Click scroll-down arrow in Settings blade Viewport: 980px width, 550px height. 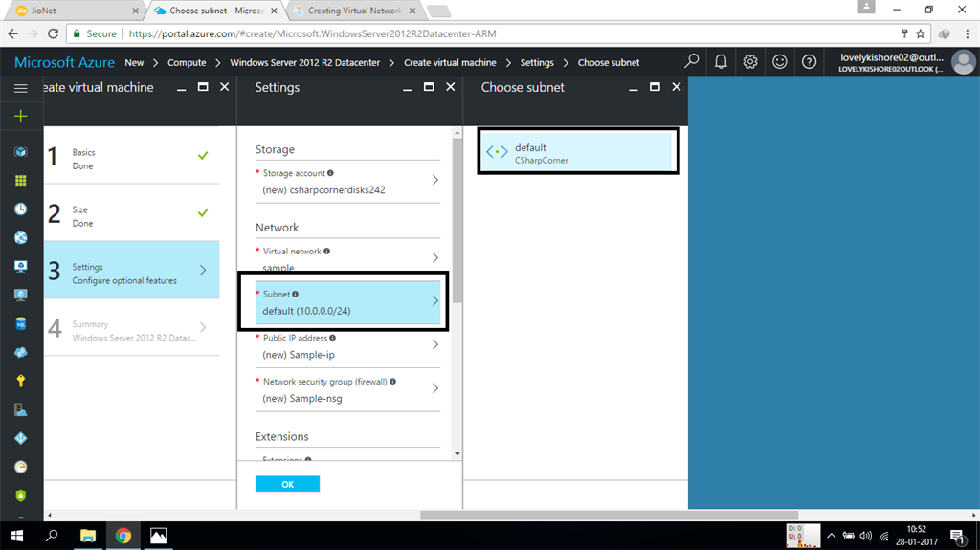point(457,454)
